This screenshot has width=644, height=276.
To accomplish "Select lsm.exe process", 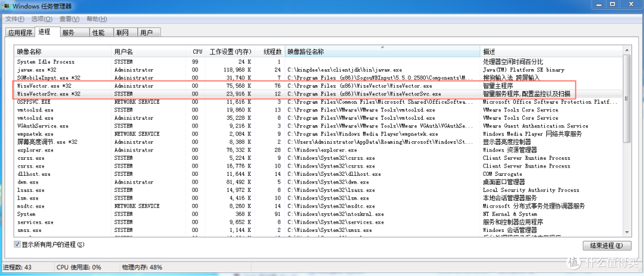I will (x=318, y=198).
